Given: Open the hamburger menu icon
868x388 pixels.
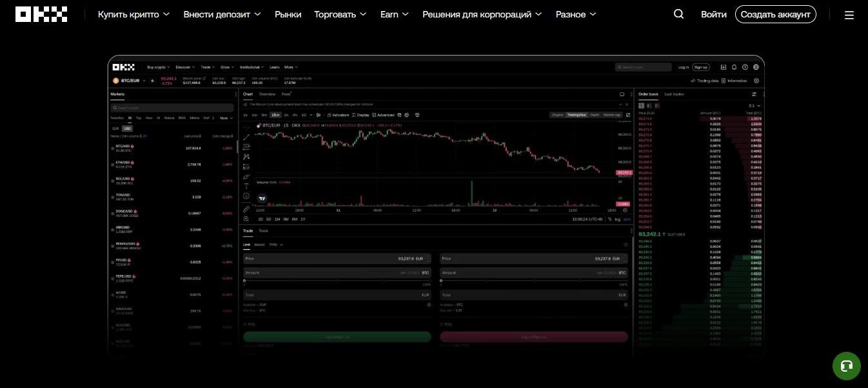Looking at the screenshot, I should (x=849, y=15).
